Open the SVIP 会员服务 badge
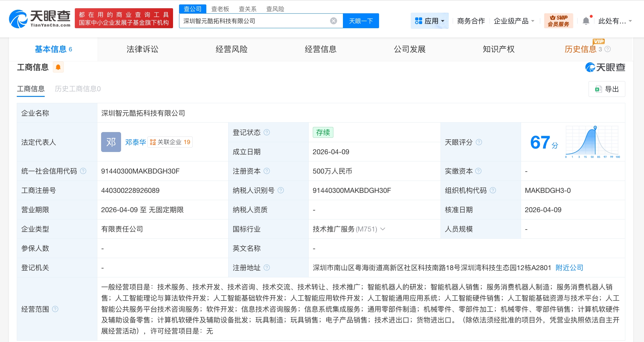 tap(558, 20)
